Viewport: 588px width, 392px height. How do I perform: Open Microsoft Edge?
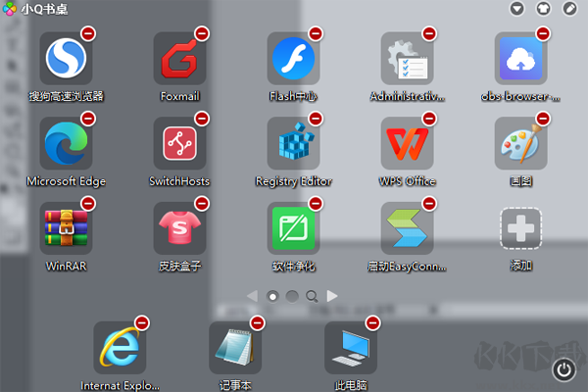coord(66,143)
